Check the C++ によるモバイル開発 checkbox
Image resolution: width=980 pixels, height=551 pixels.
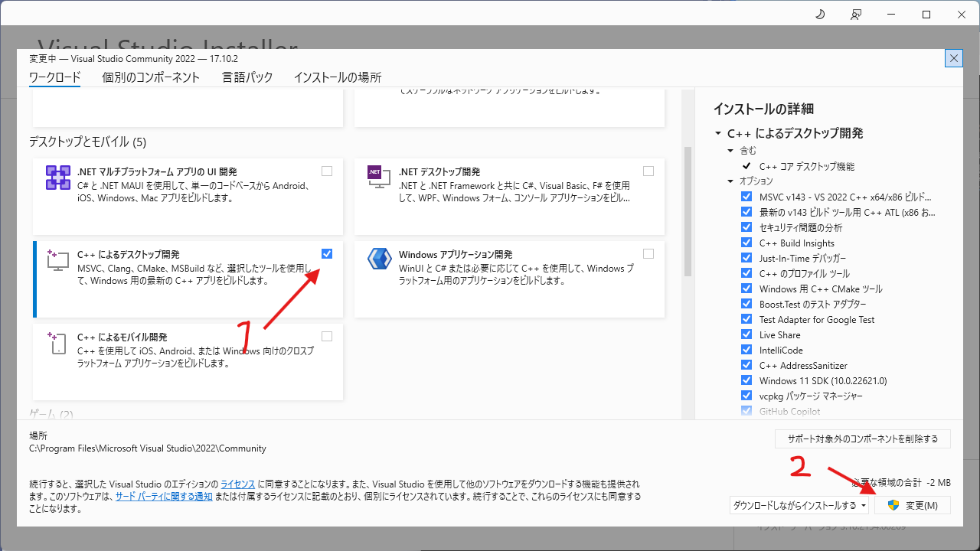click(x=327, y=336)
